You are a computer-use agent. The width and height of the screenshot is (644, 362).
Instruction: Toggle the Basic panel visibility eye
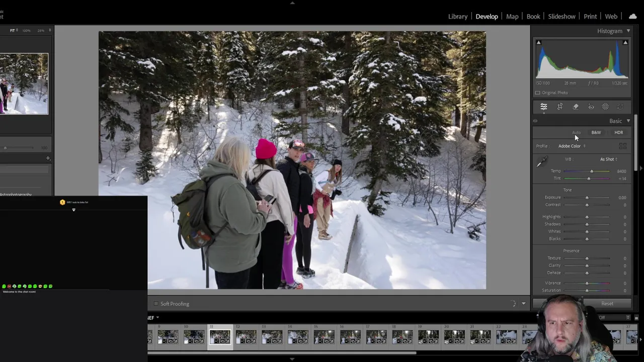point(535,121)
